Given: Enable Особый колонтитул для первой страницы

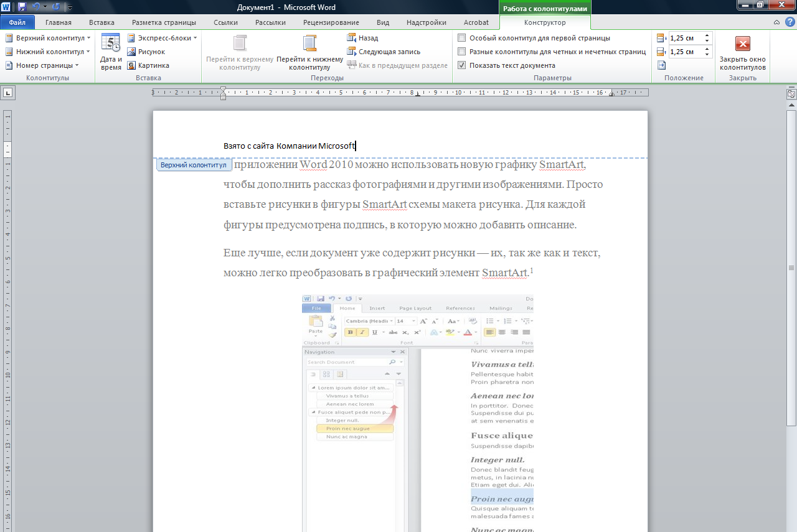Looking at the screenshot, I should 461,38.
